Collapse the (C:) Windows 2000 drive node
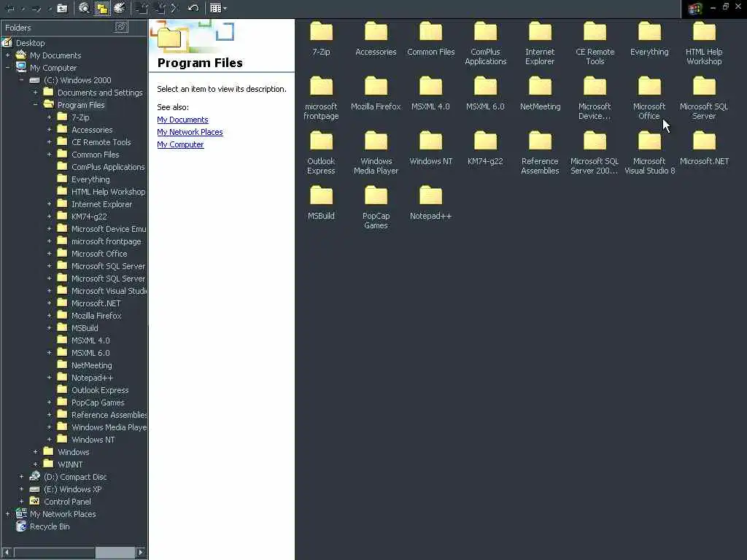Viewport: 747px width, 560px height. (x=21, y=80)
